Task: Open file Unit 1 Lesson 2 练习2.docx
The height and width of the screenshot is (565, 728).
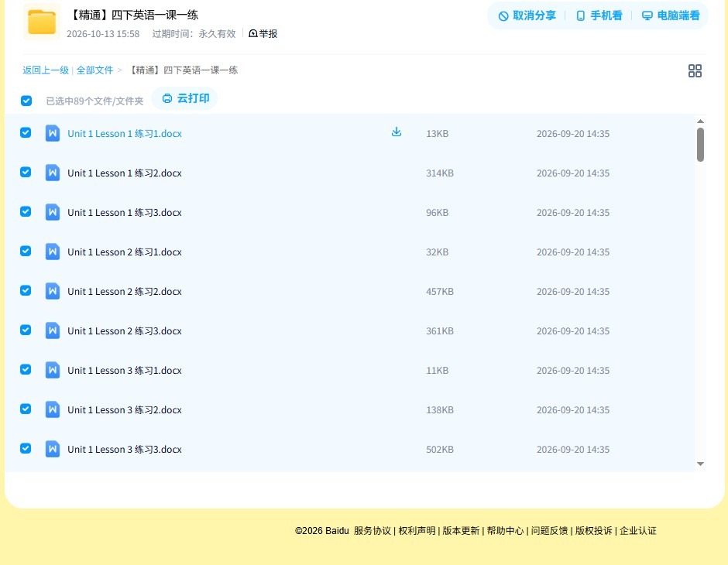Action: coord(125,291)
